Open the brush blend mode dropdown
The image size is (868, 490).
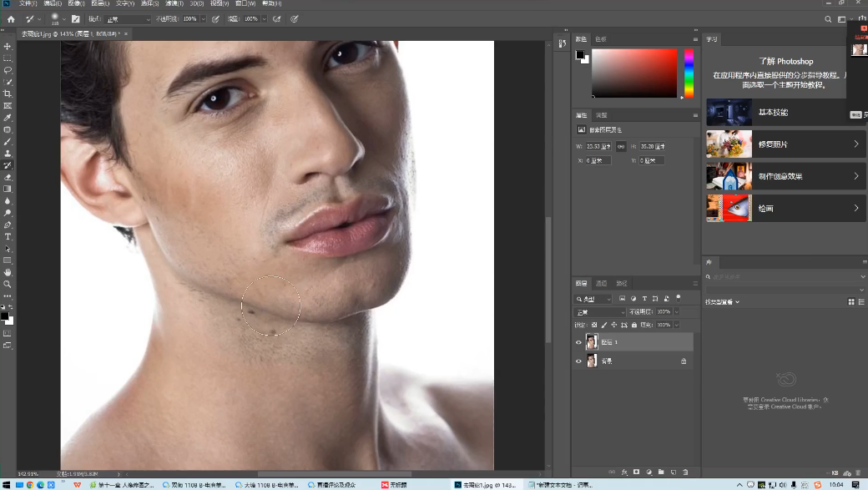pos(129,18)
